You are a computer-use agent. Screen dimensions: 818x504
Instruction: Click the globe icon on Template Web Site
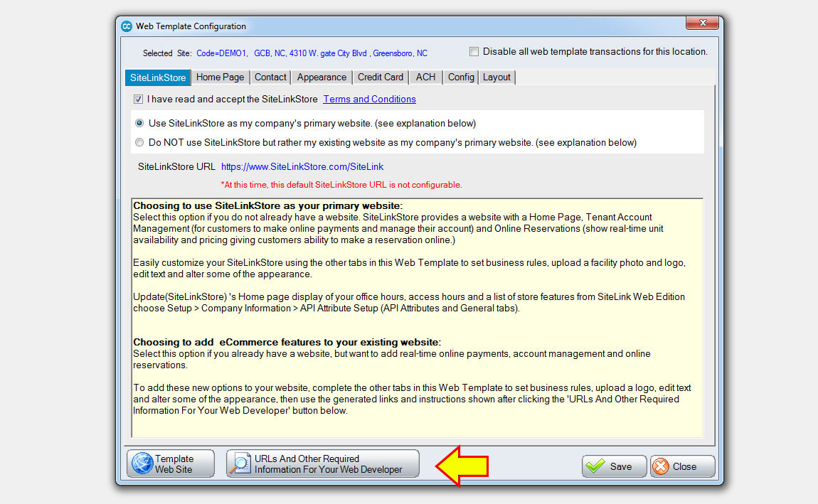click(142, 463)
